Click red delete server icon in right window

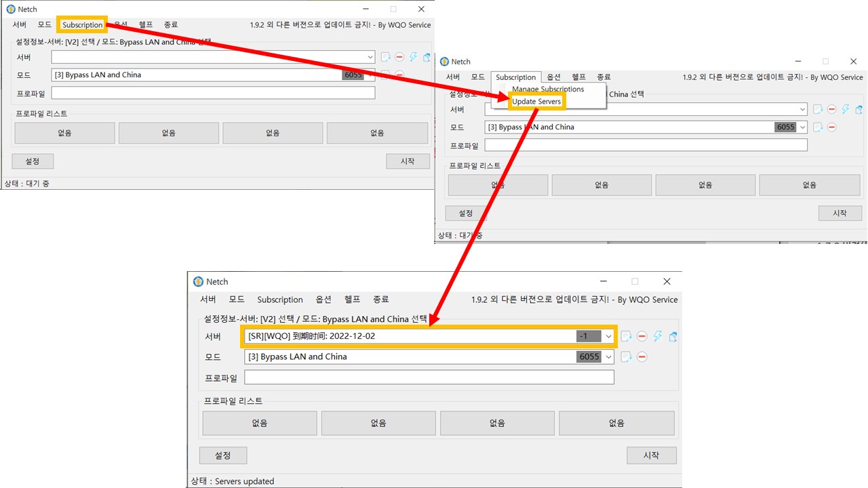tap(831, 109)
